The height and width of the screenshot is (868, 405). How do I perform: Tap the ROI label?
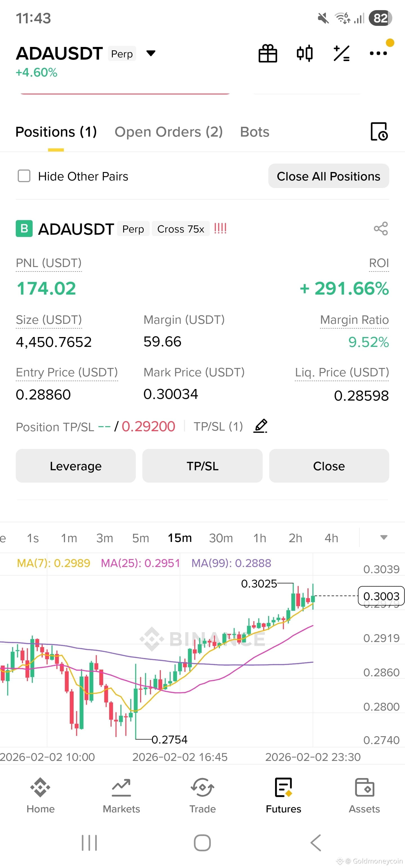point(379,263)
